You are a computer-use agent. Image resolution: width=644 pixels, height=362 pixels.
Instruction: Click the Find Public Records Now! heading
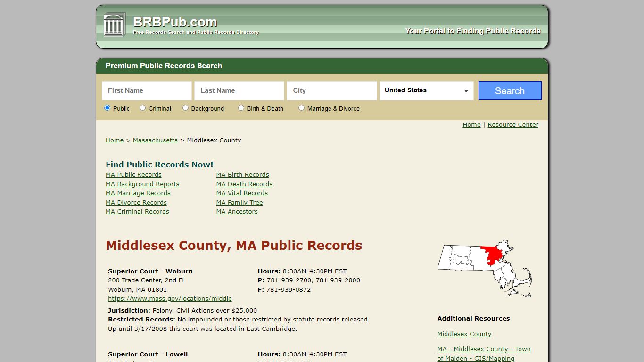pyautogui.click(x=159, y=165)
